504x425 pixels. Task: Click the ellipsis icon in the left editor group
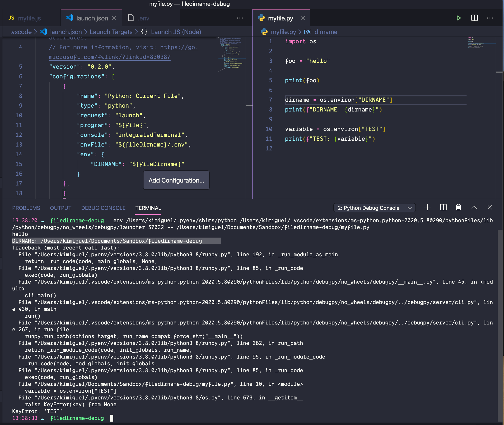tap(240, 18)
